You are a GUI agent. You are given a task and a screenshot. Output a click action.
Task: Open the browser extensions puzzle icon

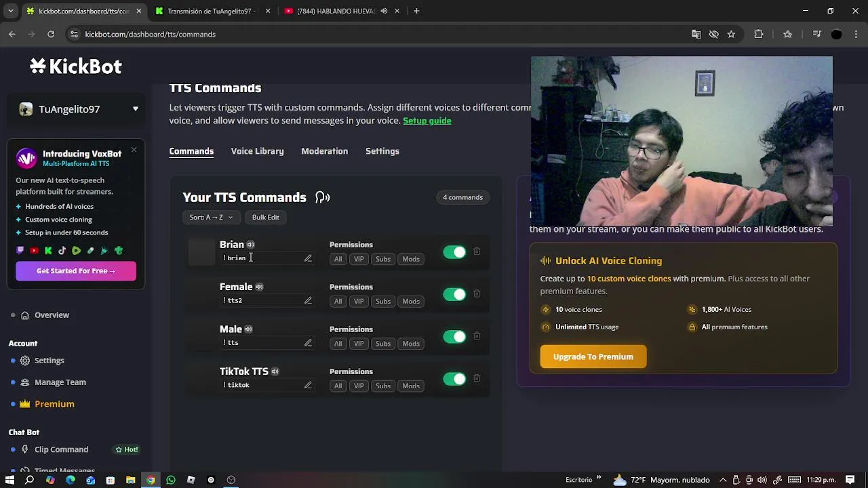tap(759, 34)
